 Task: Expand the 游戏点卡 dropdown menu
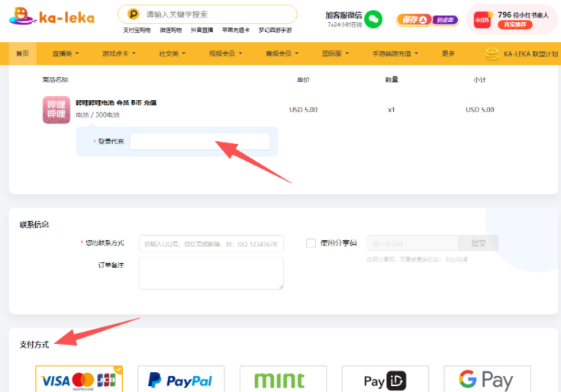pos(119,53)
